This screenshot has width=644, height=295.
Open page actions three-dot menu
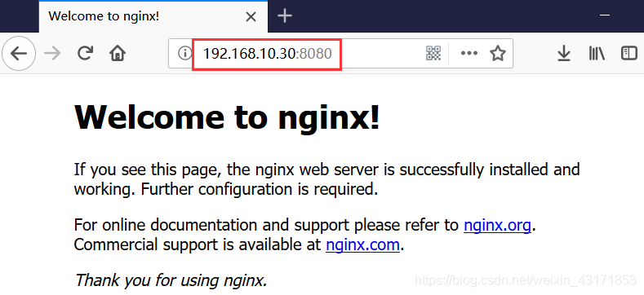pos(469,53)
